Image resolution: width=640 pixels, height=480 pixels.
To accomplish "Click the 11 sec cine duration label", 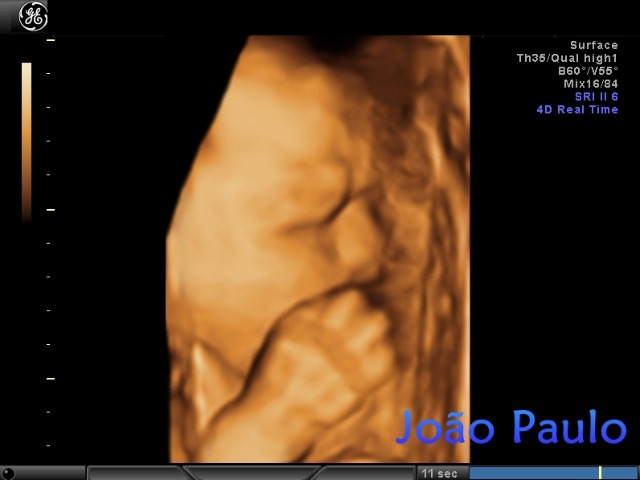I will [x=440, y=473].
